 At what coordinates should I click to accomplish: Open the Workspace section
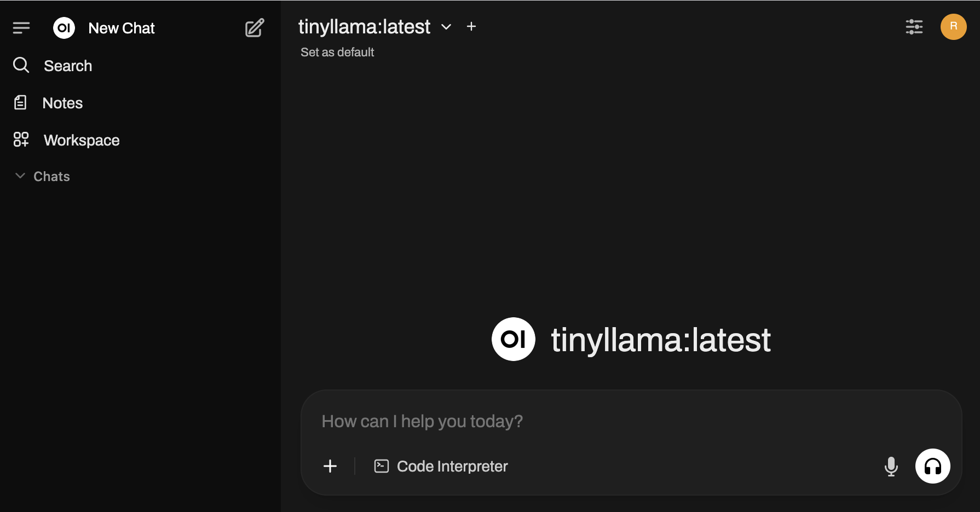(81, 140)
